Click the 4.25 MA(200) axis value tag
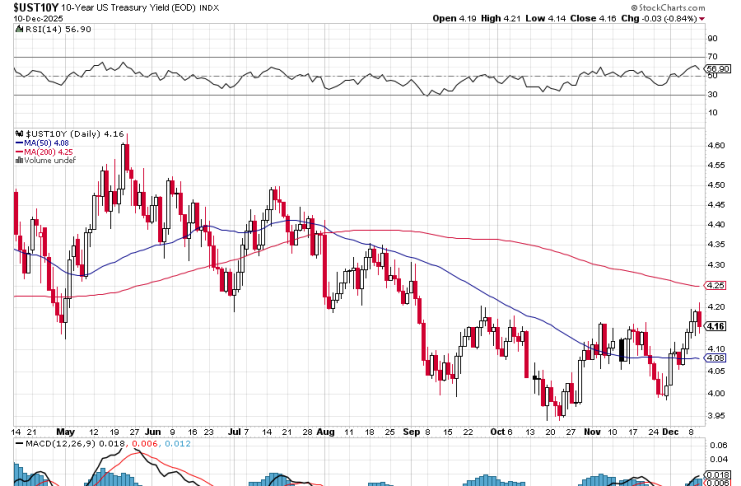 point(716,285)
